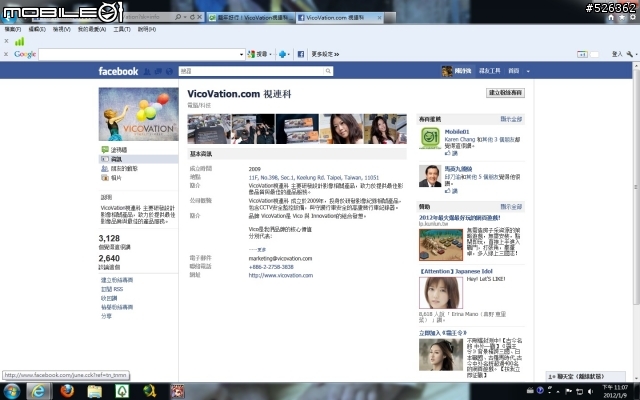
Task: Expand the Google Toolbar search box dropdown
Action: click(241, 54)
